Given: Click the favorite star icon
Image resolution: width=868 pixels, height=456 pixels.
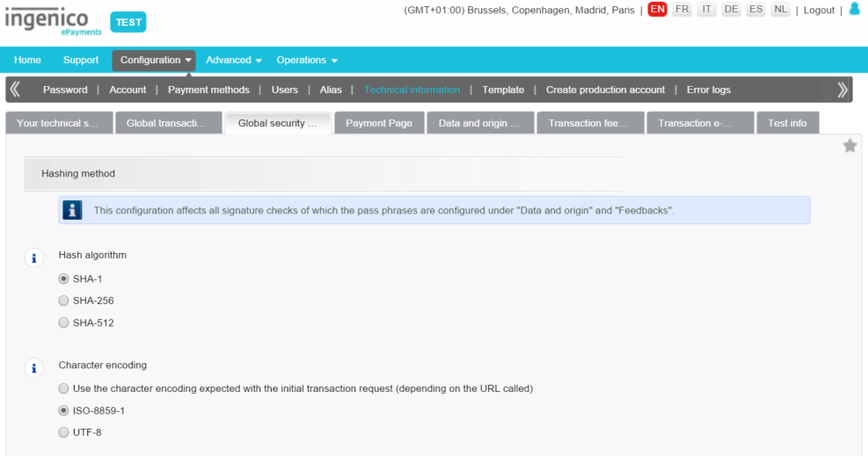Looking at the screenshot, I should click(x=850, y=146).
